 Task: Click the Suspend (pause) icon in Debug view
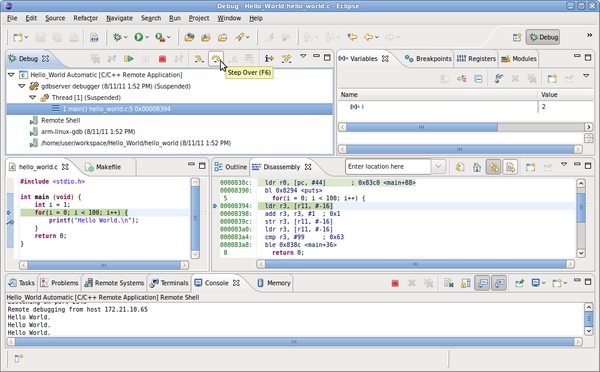click(145, 59)
